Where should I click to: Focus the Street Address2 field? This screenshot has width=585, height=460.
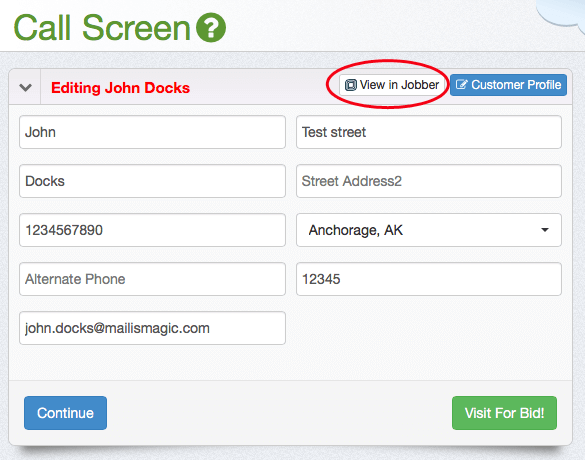[429, 181]
